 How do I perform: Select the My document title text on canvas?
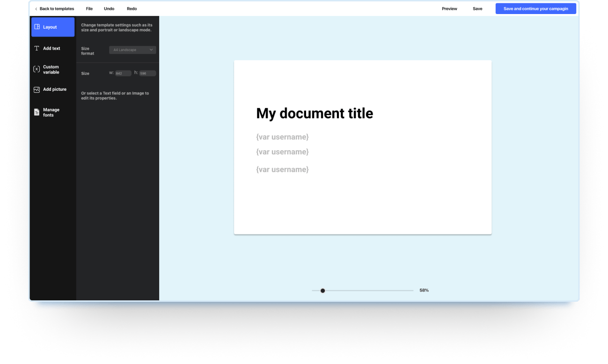click(315, 113)
